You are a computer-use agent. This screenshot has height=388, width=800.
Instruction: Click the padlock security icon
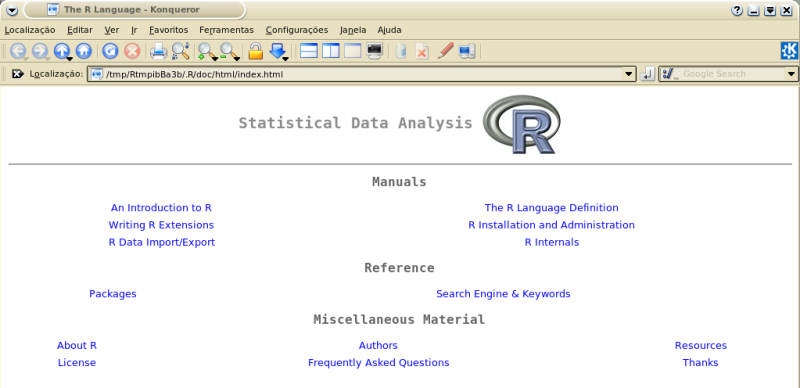[x=255, y=51]
